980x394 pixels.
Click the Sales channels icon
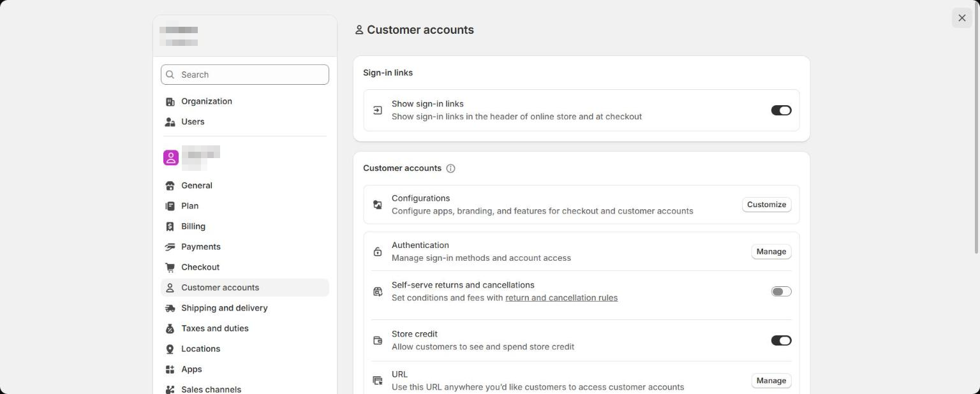pyautogui.click(x=170, y=390)
